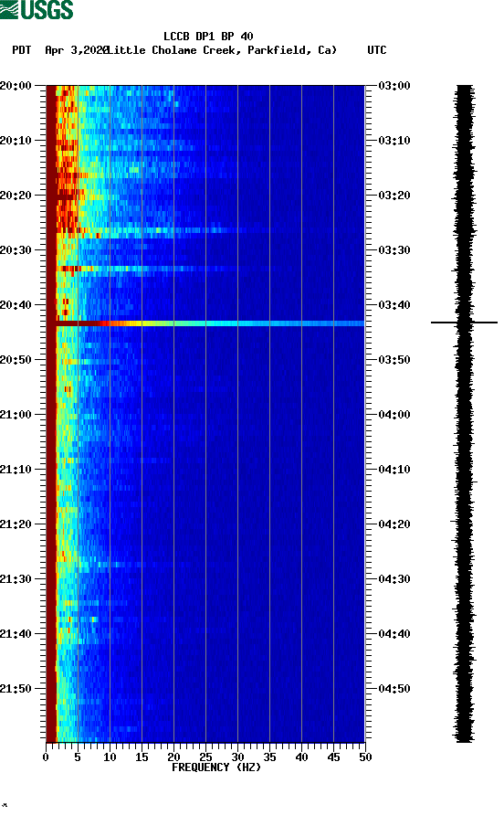
Task: Click the 35 Hz frequency axis label
Action: click(269, 757)
